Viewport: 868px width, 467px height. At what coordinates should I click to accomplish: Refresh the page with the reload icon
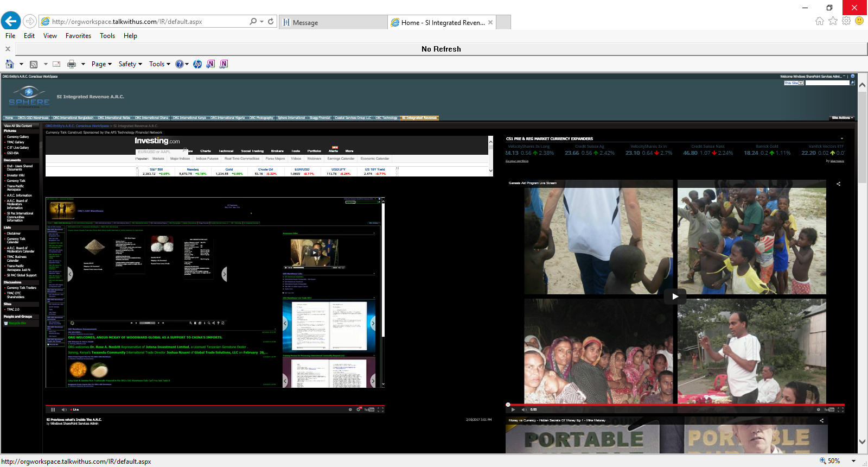coord(271,21)
